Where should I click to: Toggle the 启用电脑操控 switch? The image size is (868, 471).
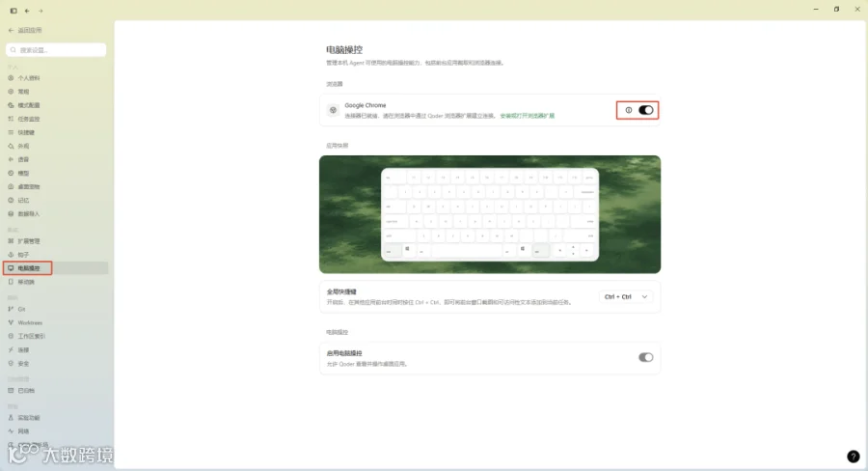click(645, 357)
